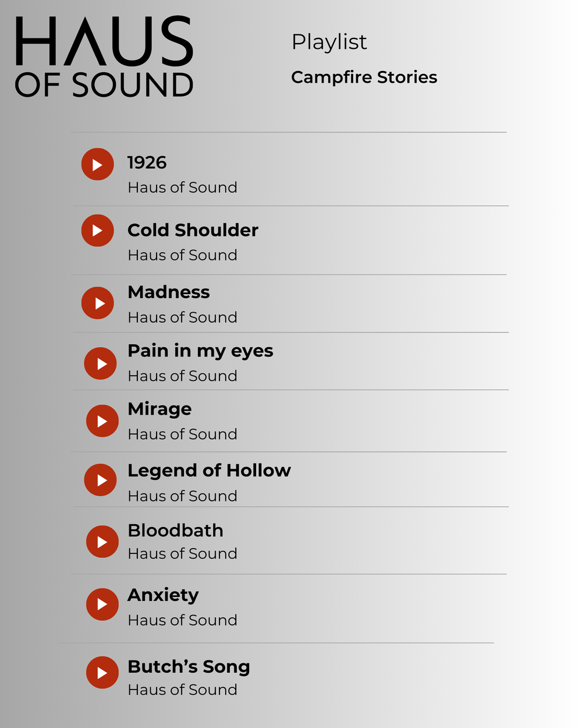
Task: Open artist name under Anxiety
Action: click(182, 620)
